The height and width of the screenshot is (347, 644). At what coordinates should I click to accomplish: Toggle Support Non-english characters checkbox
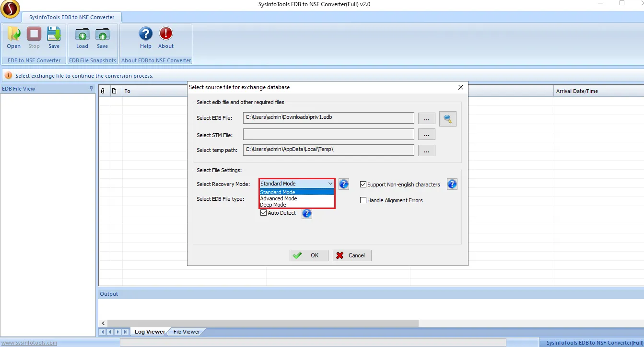(x=363, y=185)
